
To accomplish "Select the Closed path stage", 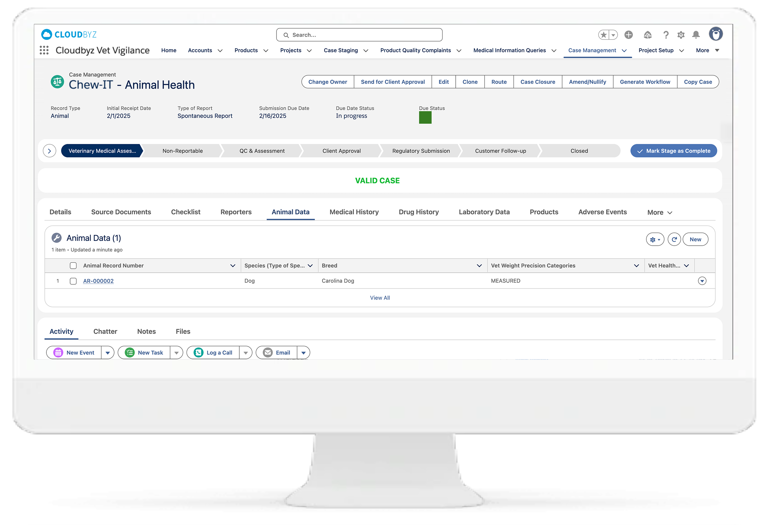I will [579, 151].
